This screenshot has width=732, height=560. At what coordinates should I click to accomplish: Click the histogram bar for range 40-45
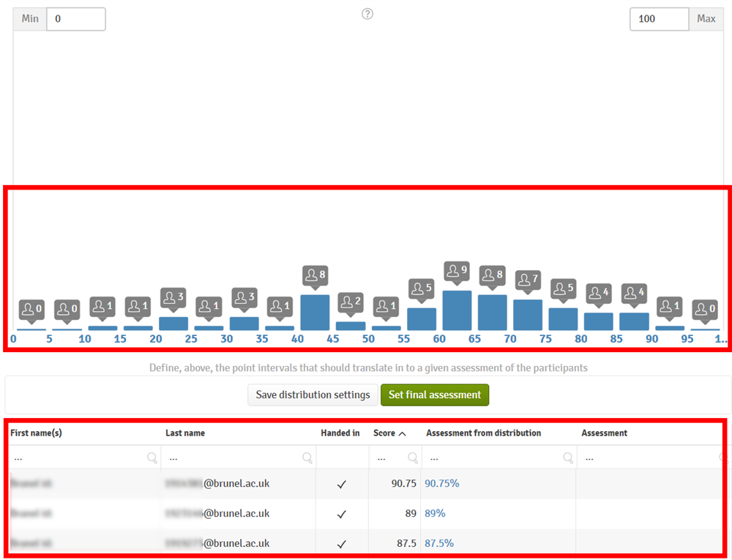tap(315, 313)
